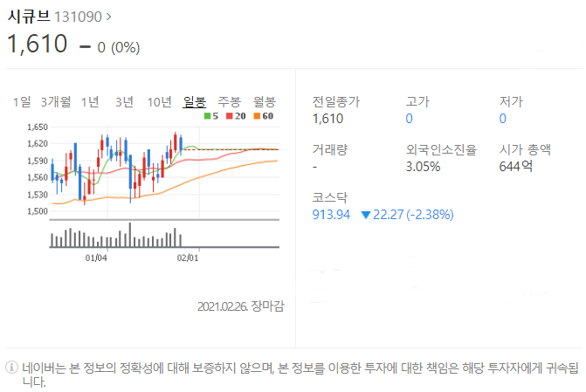
Task: Click the 1,500 price axis label
Action: (x=38, y=211)
